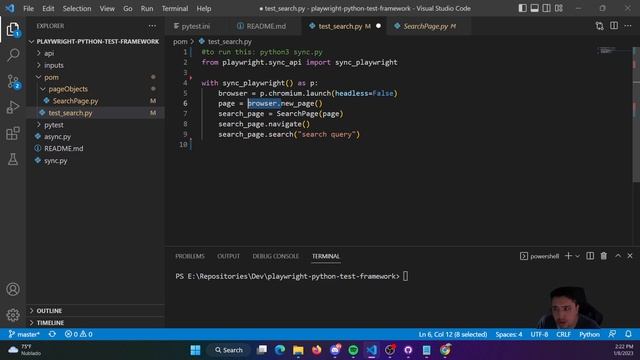Screen dimensions: 640x360
Task: Open the Terminal menu
Action: coord(175,8)
